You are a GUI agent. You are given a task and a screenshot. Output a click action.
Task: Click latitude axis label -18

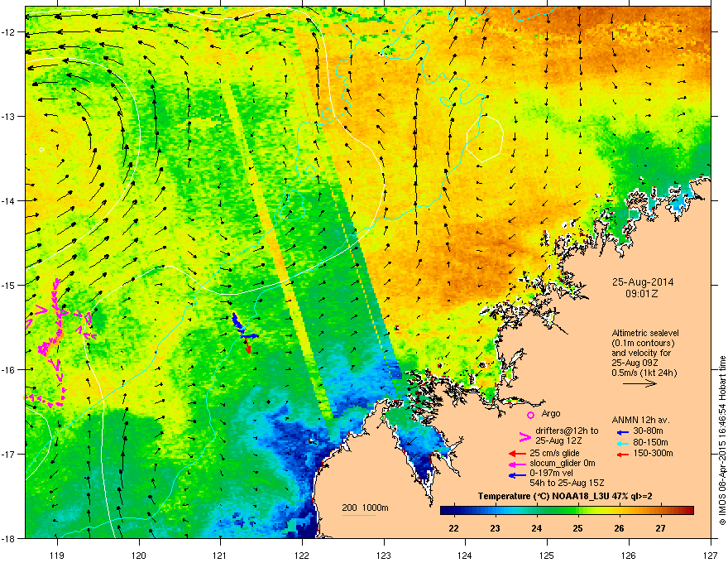point(9,538)
